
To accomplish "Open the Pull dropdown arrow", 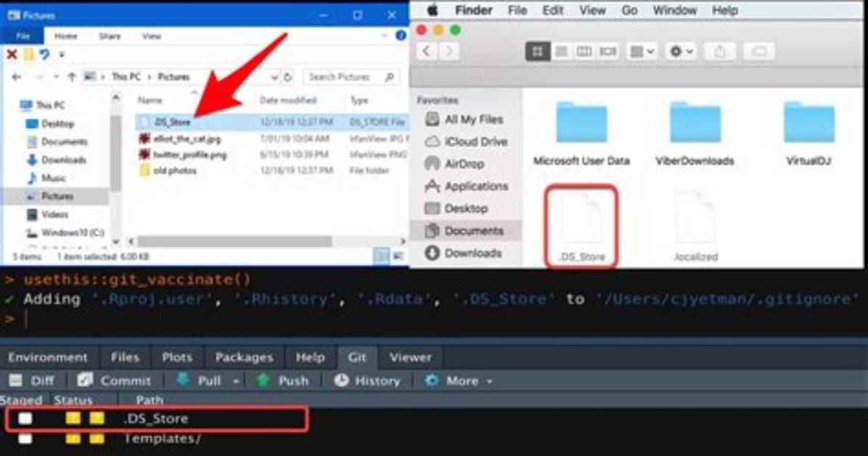I will click(x=237, y=381).
